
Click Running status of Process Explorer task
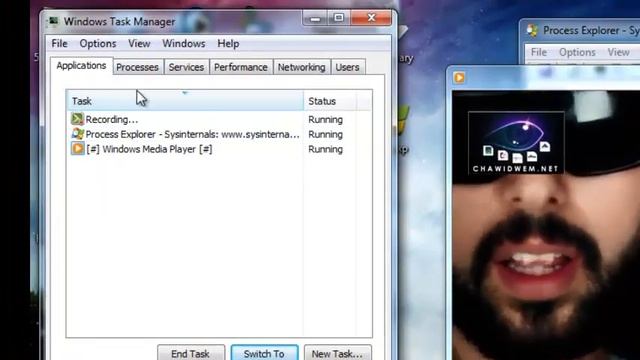coord(325,134)
